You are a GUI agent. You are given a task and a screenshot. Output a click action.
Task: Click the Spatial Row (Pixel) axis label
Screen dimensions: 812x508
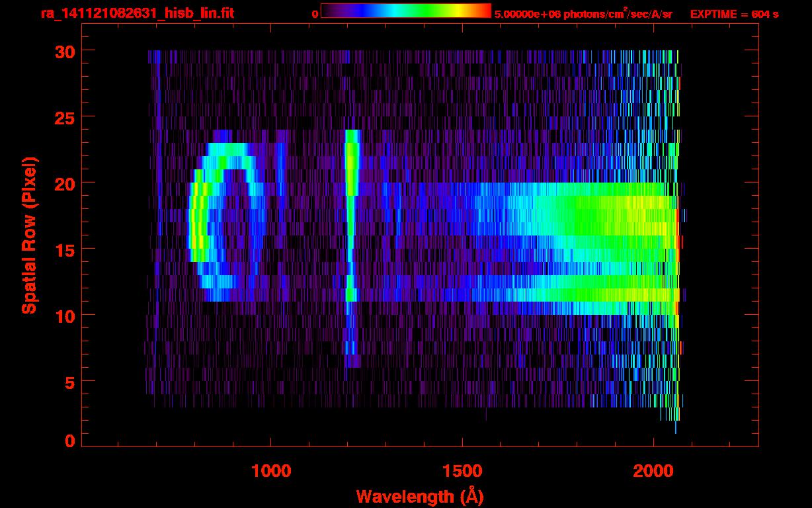[29, 235]
